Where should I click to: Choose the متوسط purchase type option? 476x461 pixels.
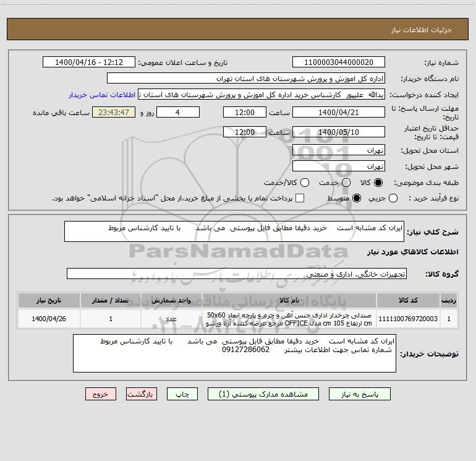(357, 198)
